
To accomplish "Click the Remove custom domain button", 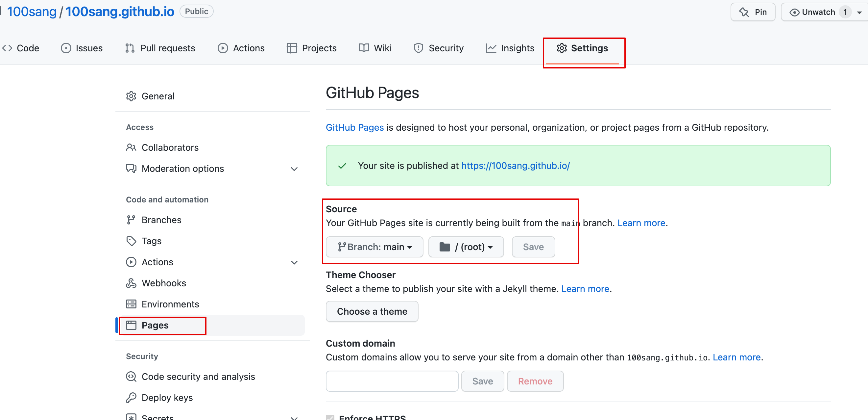I will click(535, 381).
